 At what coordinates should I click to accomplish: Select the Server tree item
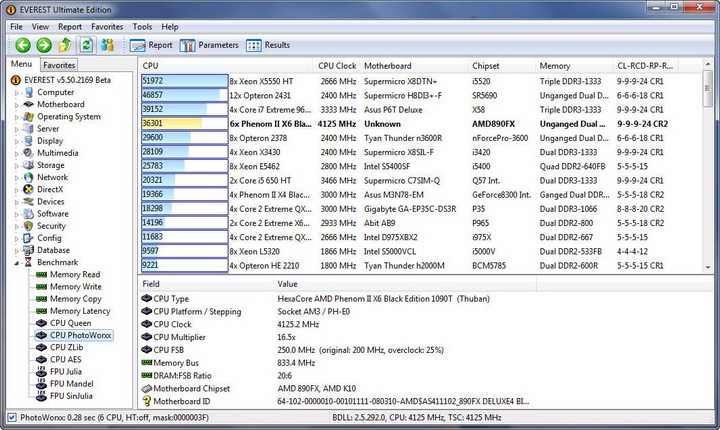click(x=48, y=129)
